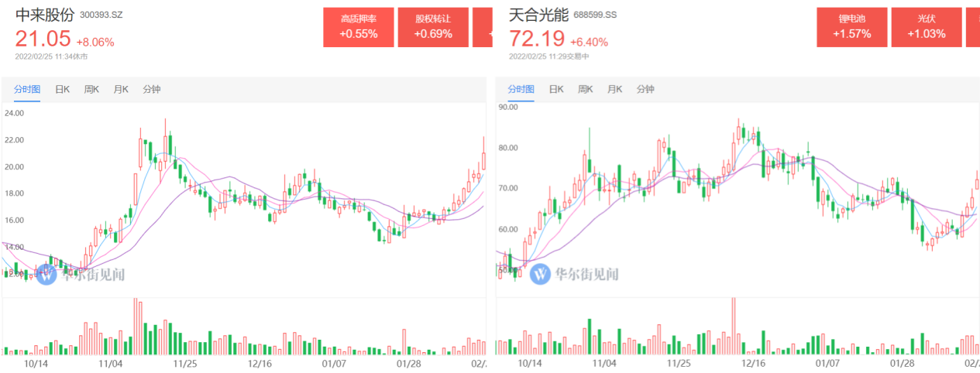Click the +8.06% change value
The width and height of the screenshot is (980, 373).
(95, 42)
